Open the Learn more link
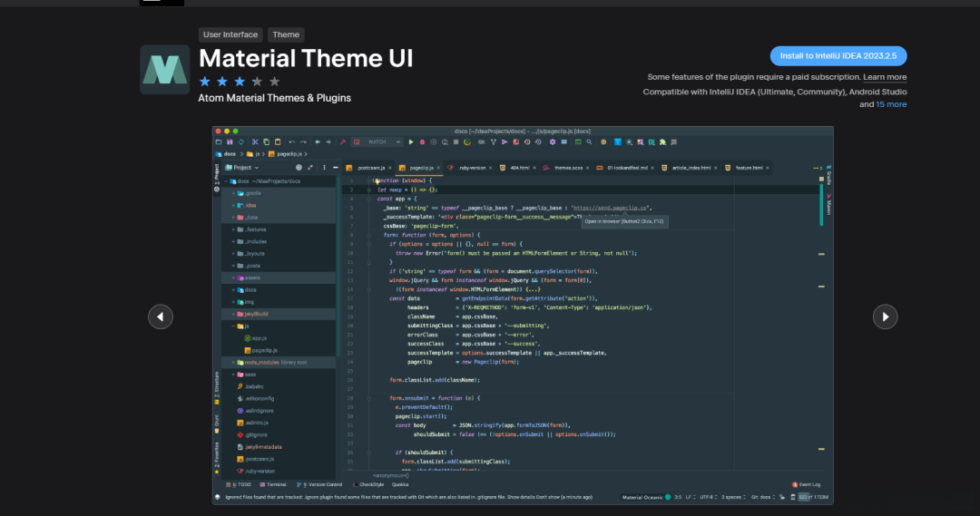The height and width of the screenshot is (516, 980). (x=885, y=77)
